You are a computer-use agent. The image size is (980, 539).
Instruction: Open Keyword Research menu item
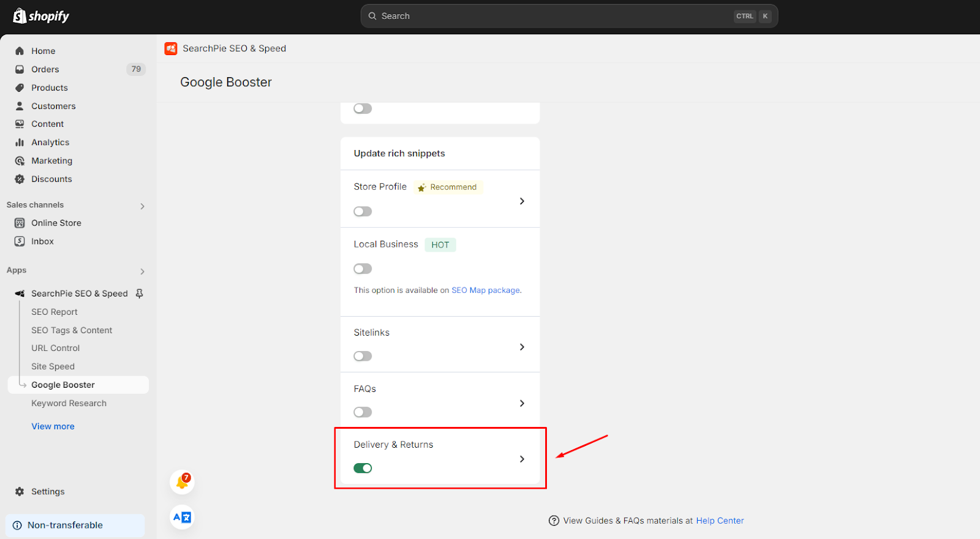pyautogui.click(x=69, y=403)
